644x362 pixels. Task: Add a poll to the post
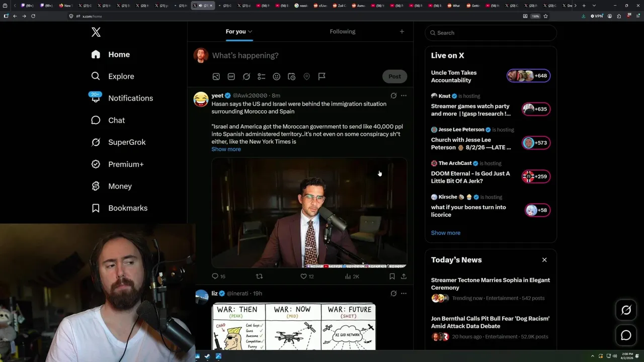click(261, 76)
